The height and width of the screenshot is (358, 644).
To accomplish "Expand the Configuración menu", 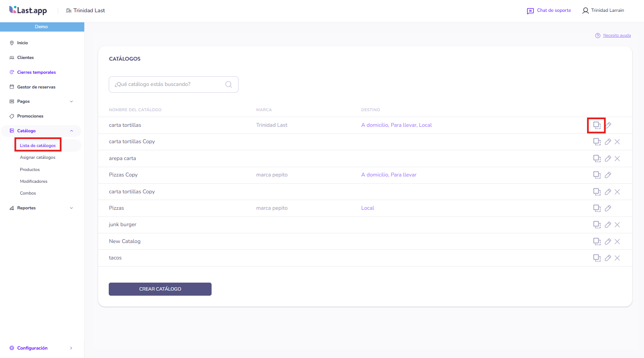I will click(71, 348).
